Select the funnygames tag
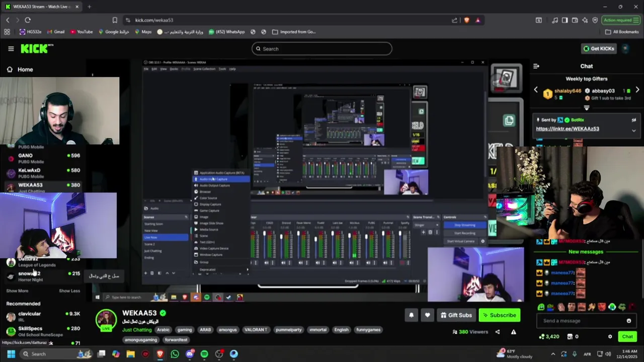644x362 pixels. (368, 330)
